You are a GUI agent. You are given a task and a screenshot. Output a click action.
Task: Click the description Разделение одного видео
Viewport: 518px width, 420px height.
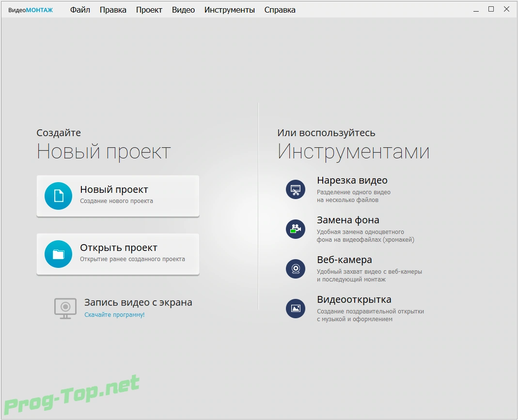353,192
